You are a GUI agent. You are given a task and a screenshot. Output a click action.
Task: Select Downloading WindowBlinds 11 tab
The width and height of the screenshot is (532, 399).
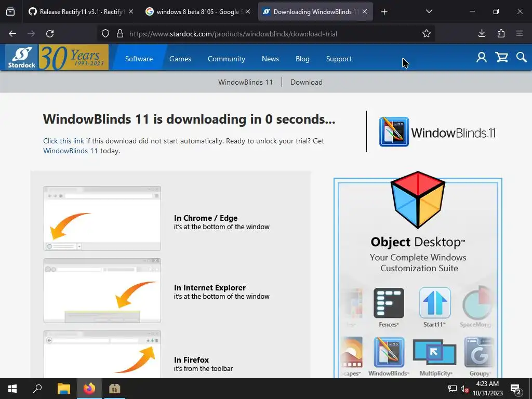click(315, 11)
